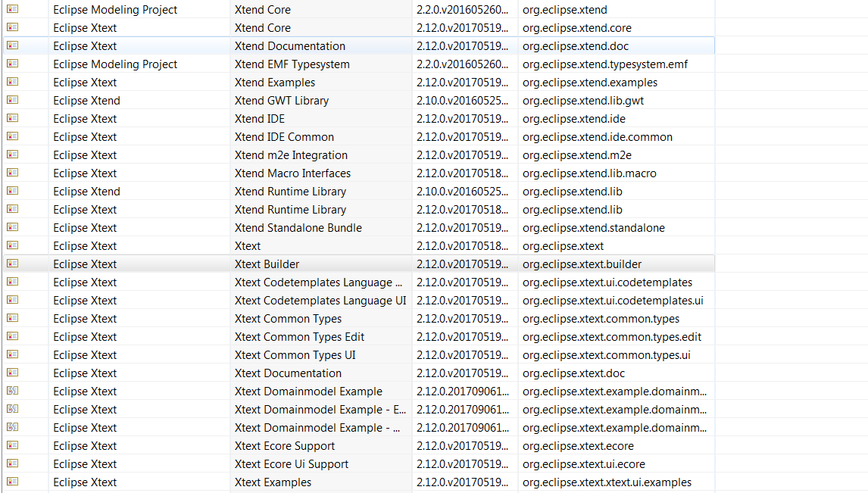Click the "Xtext Builder" plug-in name
Image resolution: width=868 pixels, height=493 pixels.
coord(267,264)
